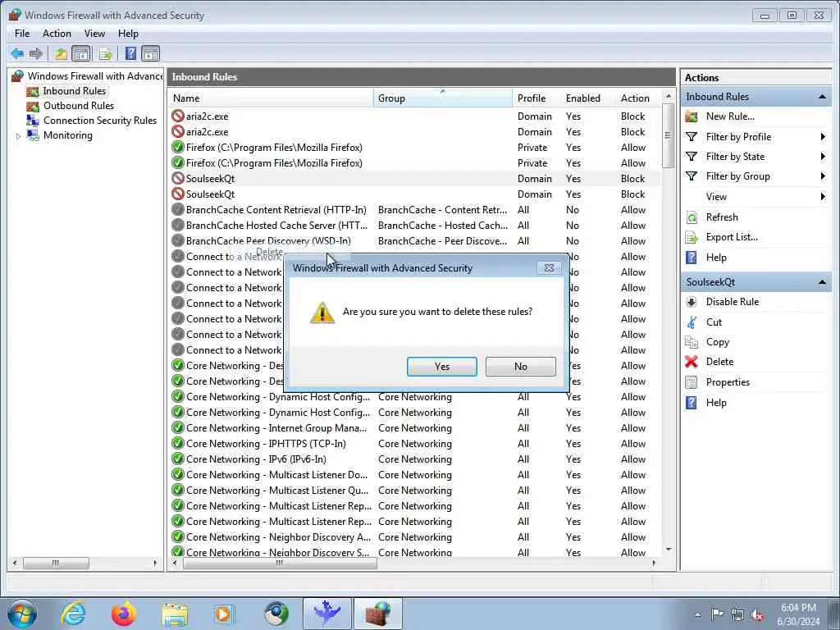Select the second SoulseekQt block rule
The width and height of the screenshot is (840, 630).
click(415, 194)
